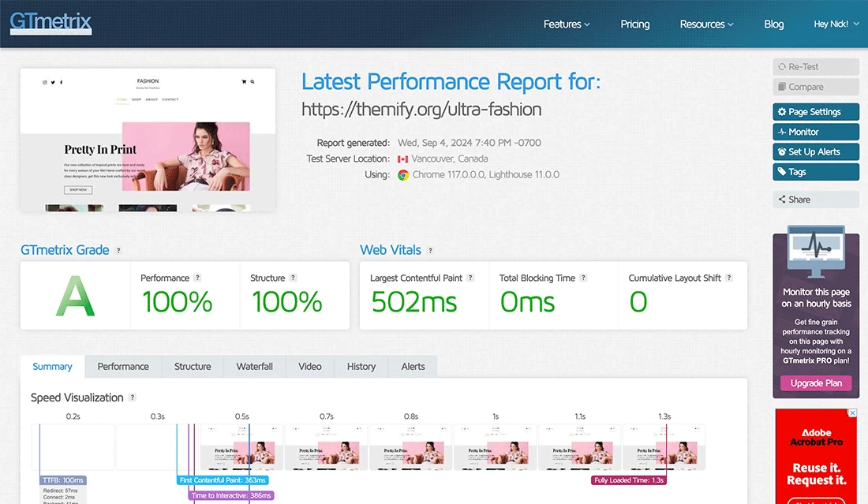Click the Upgrade Plan button
This screenshot has height=504, width=868.
tap(816, 383)
